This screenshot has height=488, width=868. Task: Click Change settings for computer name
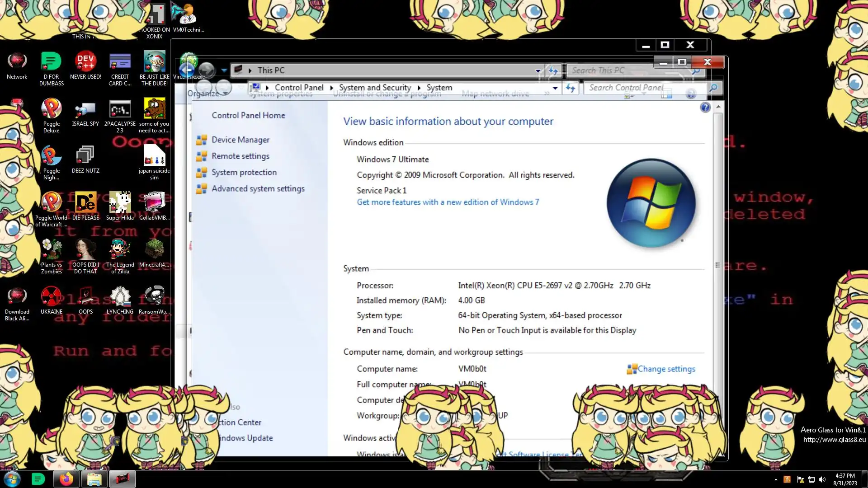click(x=666, y=369)
